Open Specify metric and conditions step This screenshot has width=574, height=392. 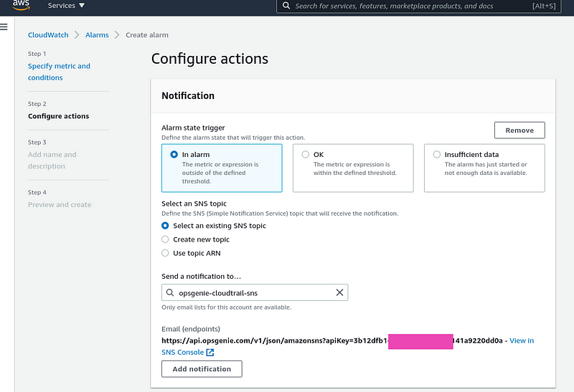(59, 72)
